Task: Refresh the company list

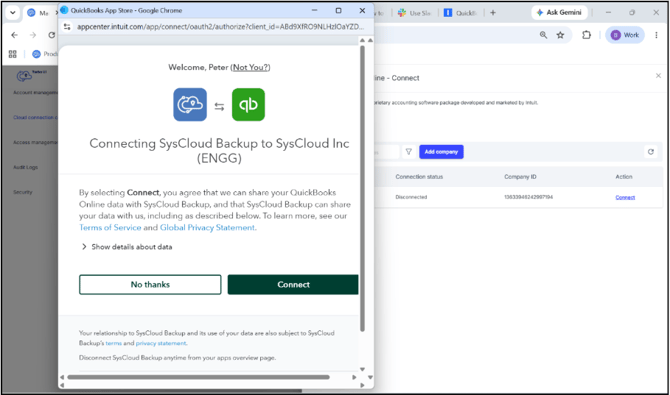Action: 651,152
